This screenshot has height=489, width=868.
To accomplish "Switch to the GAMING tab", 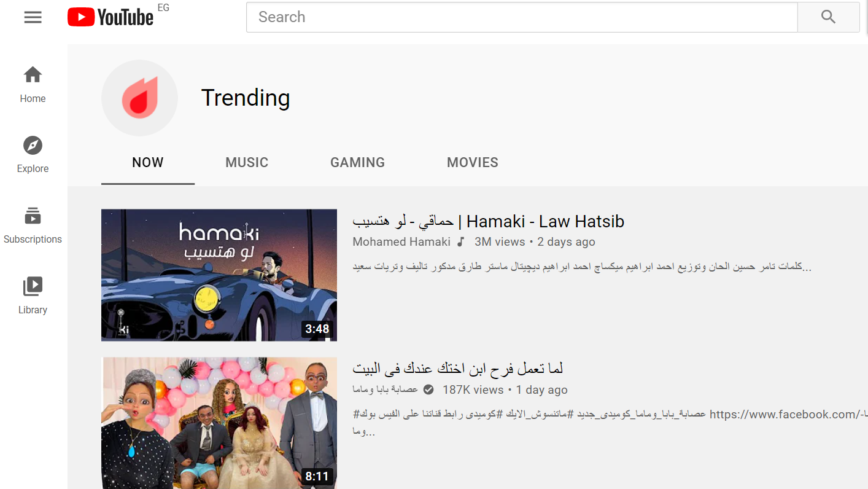I will 357,163.
